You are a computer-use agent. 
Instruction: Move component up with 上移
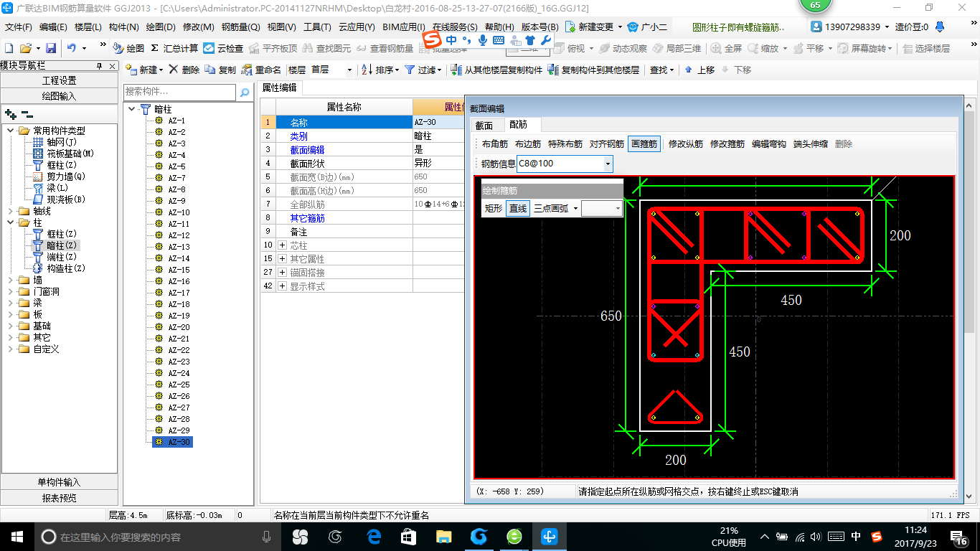point(699,70)
